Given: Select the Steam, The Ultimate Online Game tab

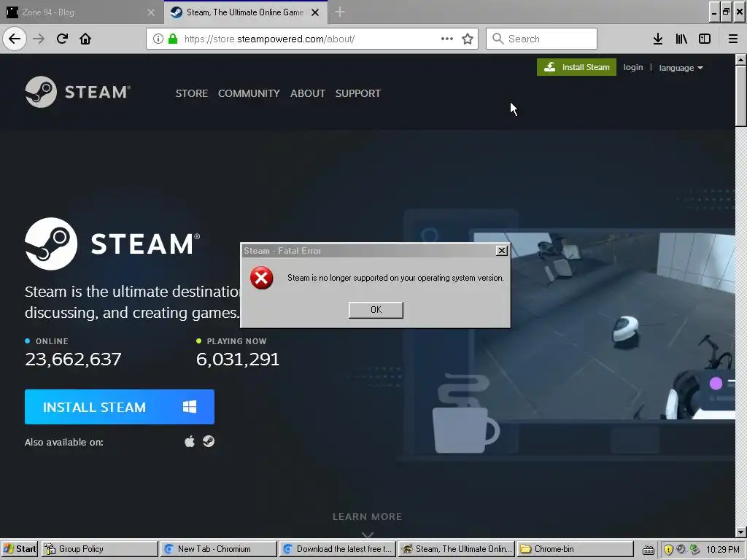Looking at the screenshot, I should click(245, 12).
